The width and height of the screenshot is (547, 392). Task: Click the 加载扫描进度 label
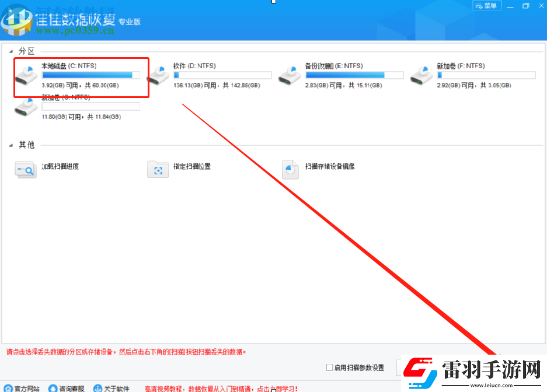point(60,167)
